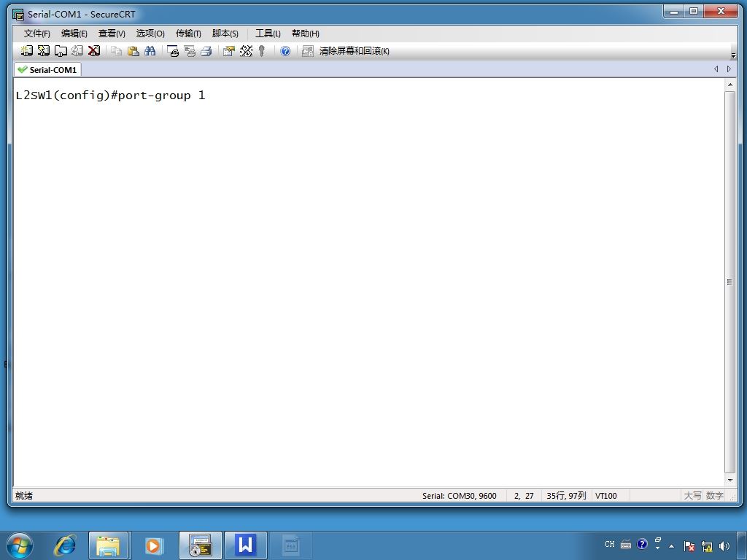747x560 pixels.
Task: Show hidden tray icons arrow
Action: (x=672, y=546)
